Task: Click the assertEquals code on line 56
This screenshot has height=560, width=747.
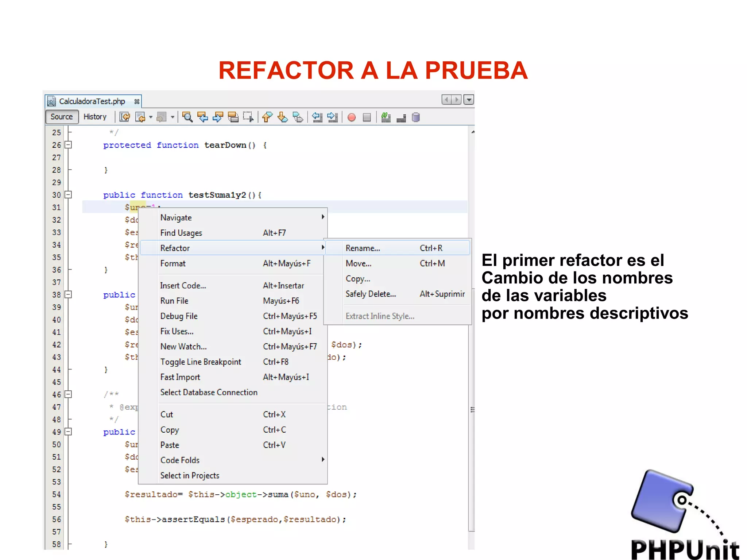Action: (x=235, y=519)
